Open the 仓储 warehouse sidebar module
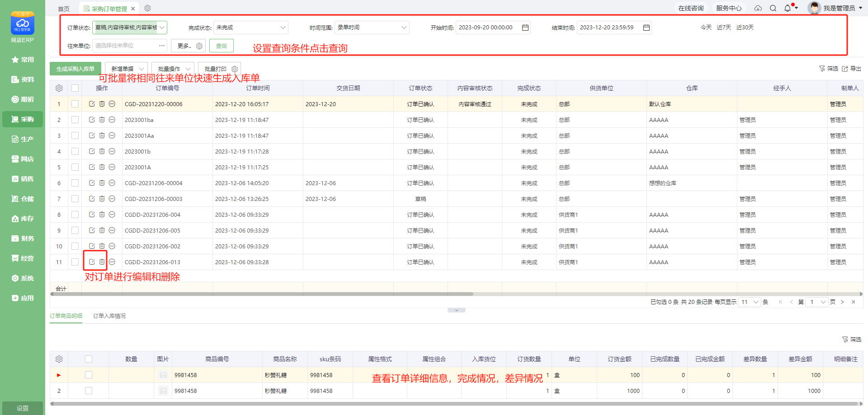The image size is (868, 415). coord(23,199)
